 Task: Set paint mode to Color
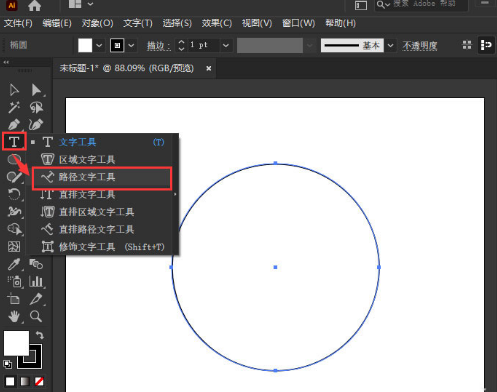10,381
